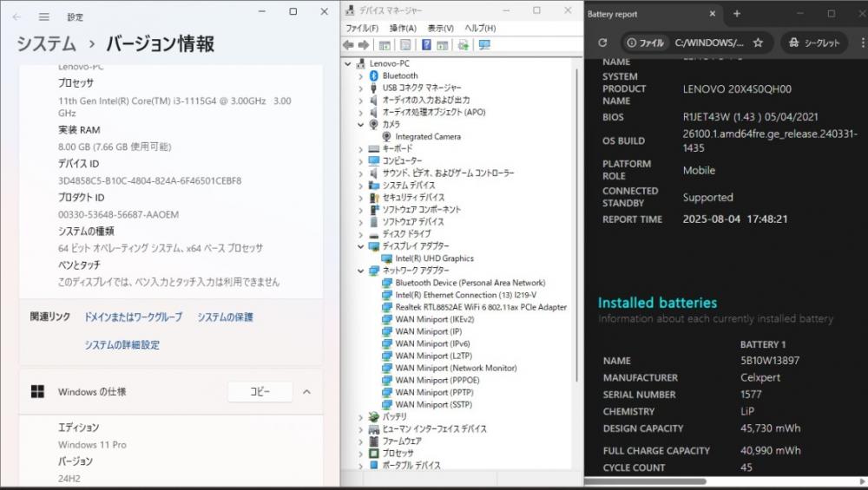This screenshot has height=490, width=868.
Task: Select the Integrated Camera device
Action: (x=427, y=137)
